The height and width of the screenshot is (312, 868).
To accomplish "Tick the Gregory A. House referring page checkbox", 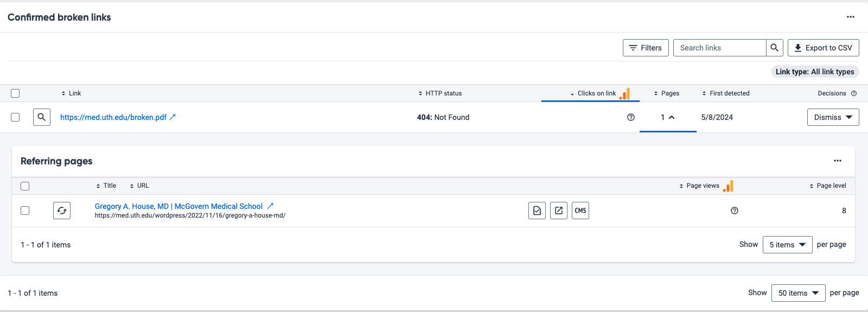I will click(25, 211).
